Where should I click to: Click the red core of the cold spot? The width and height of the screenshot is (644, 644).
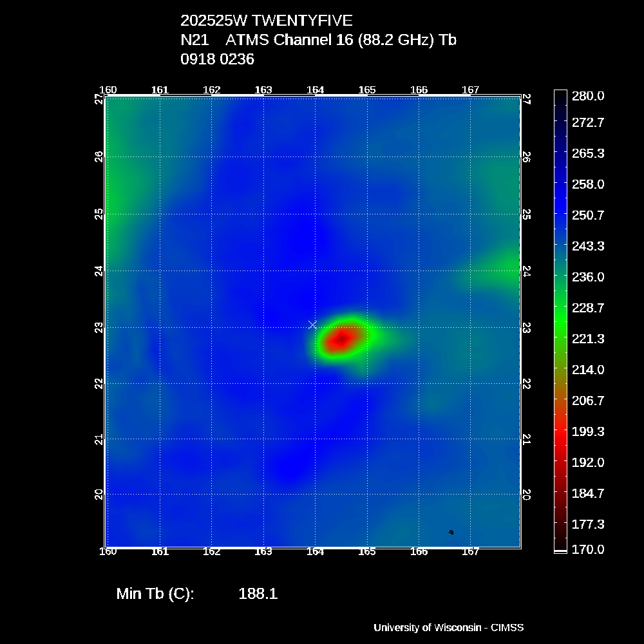click(x=339, y=339)
